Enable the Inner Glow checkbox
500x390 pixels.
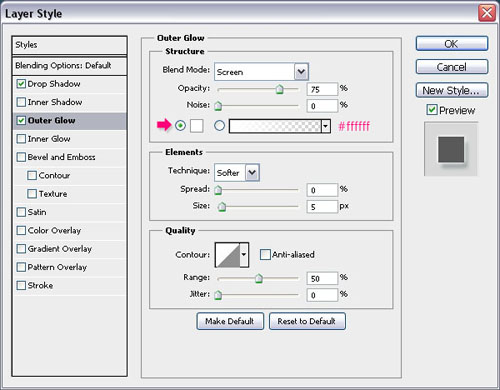21,139
